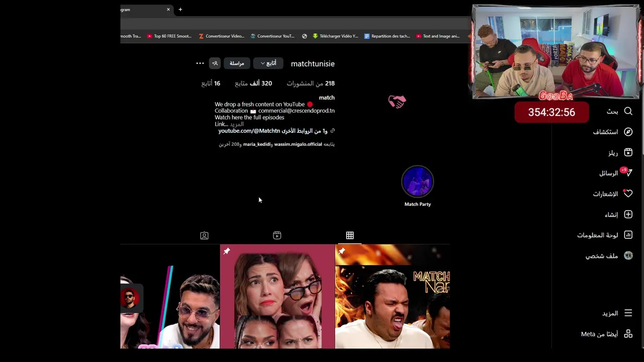
Task: Click follower maria_kedidi link
Action: 257,144
